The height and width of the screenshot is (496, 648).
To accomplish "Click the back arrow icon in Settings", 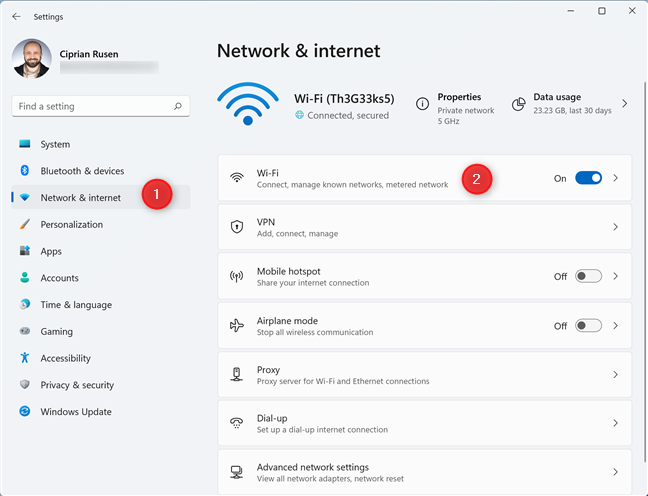I will tap(16, 17).
